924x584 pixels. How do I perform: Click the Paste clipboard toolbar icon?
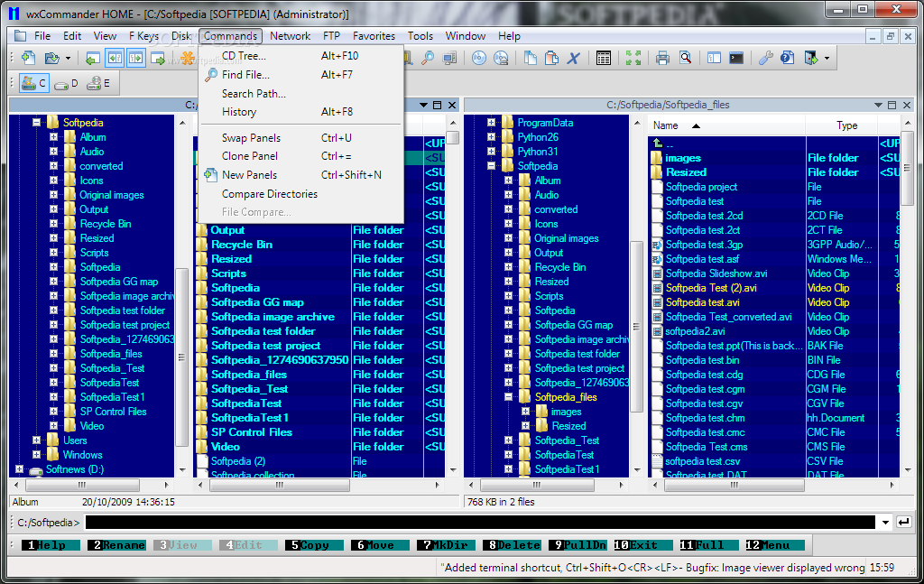(551, 58)
